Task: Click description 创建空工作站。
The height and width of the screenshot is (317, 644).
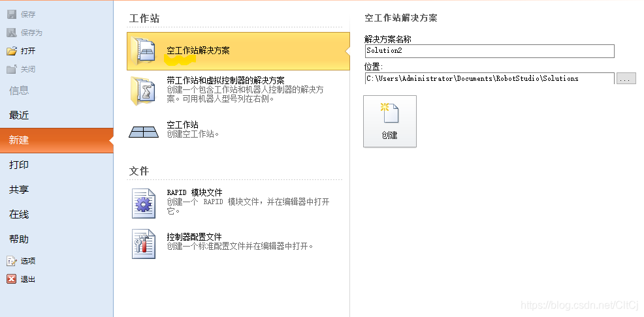Action: (193, 134)
